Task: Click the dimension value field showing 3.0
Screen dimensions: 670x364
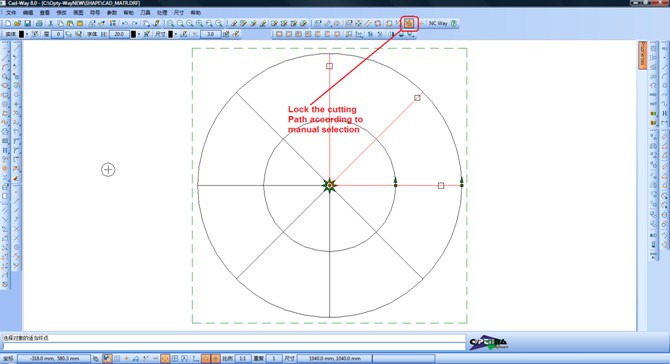Action: (x=211, y=34)
